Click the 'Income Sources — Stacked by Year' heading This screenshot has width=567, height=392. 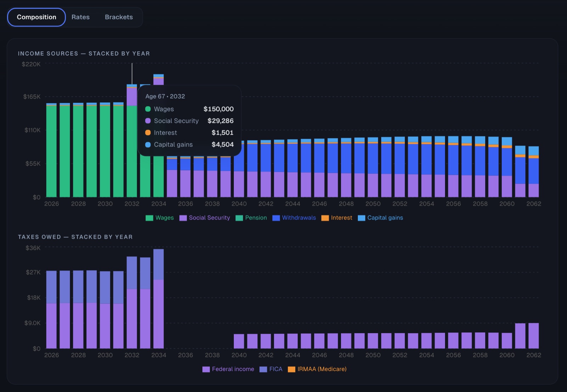pos(84,54)
